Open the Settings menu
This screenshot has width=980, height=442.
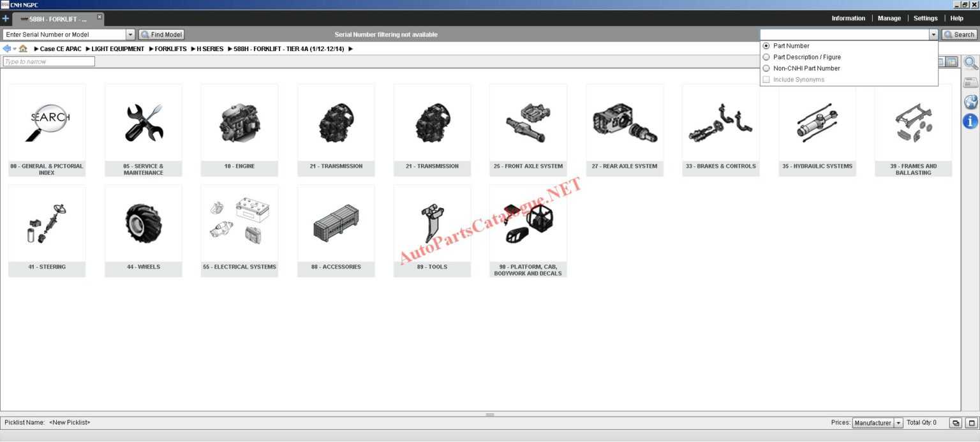pos(925,18)
